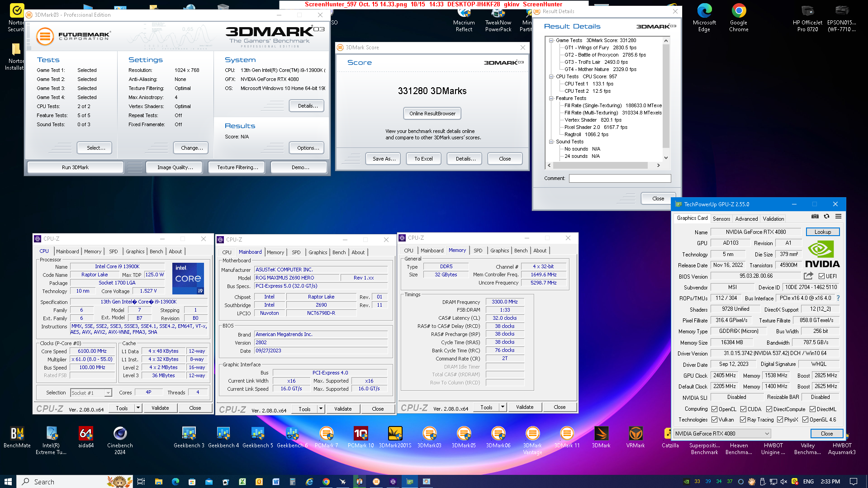Open the 3DMark2001S desktop shortcut
The height and width of the screenshot is (488, 868).
pos(395,437)
